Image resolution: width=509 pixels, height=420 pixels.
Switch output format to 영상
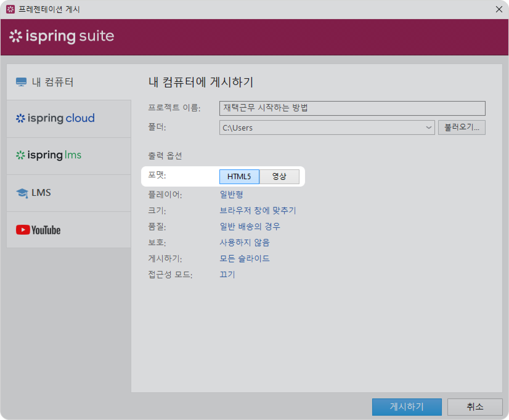279,177
